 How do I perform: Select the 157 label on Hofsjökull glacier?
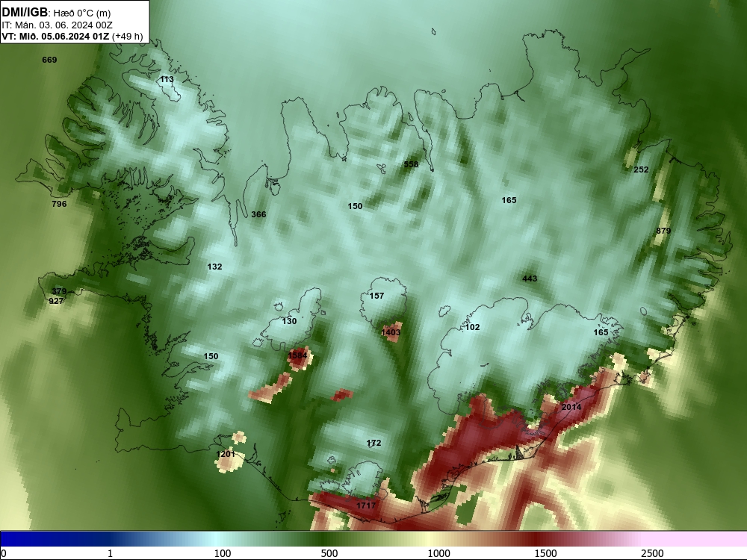click(376, 296)
